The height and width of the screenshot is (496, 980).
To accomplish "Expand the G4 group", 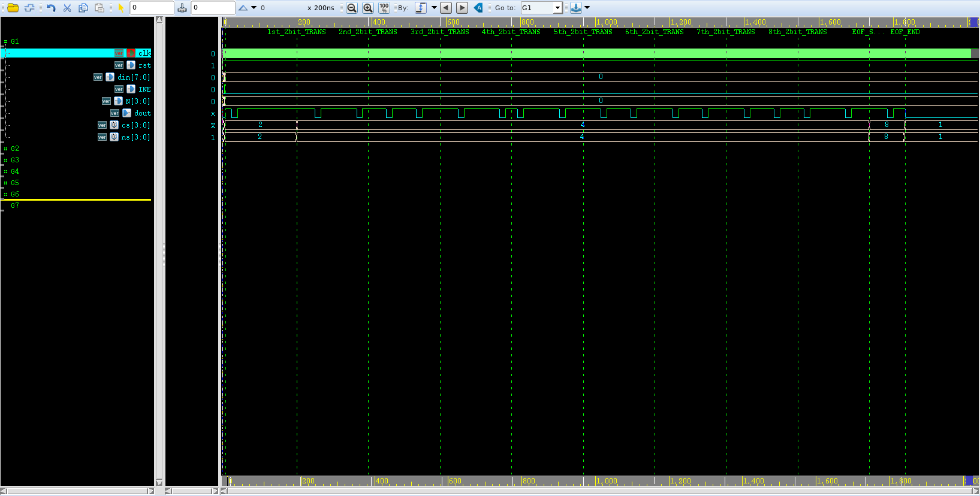I will coord(6,171).
